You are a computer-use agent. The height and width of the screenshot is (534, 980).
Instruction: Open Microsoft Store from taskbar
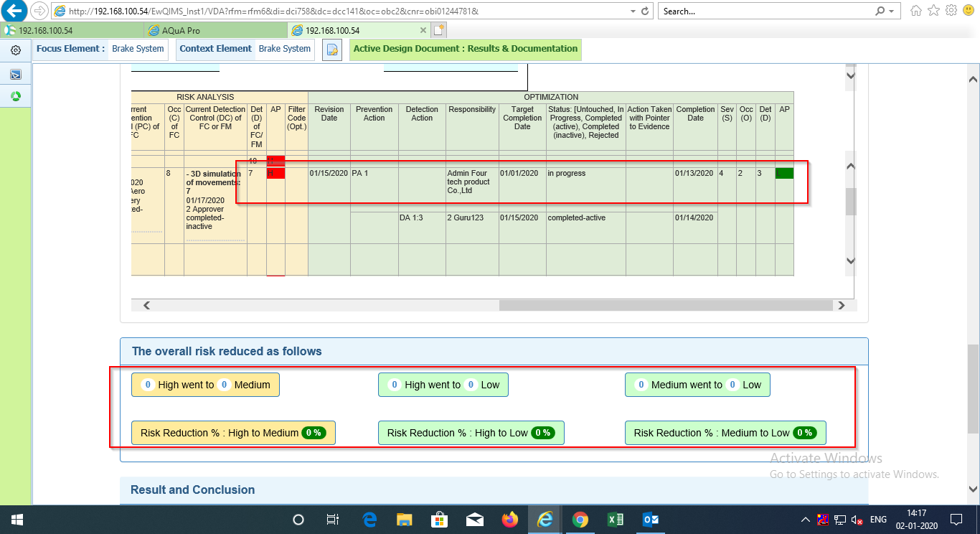point(439,519)
